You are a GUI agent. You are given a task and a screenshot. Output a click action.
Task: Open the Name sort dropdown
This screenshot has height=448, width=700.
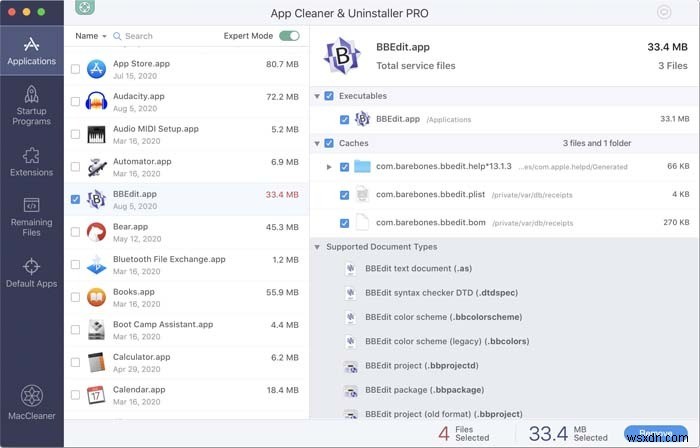tap(91, 36)
